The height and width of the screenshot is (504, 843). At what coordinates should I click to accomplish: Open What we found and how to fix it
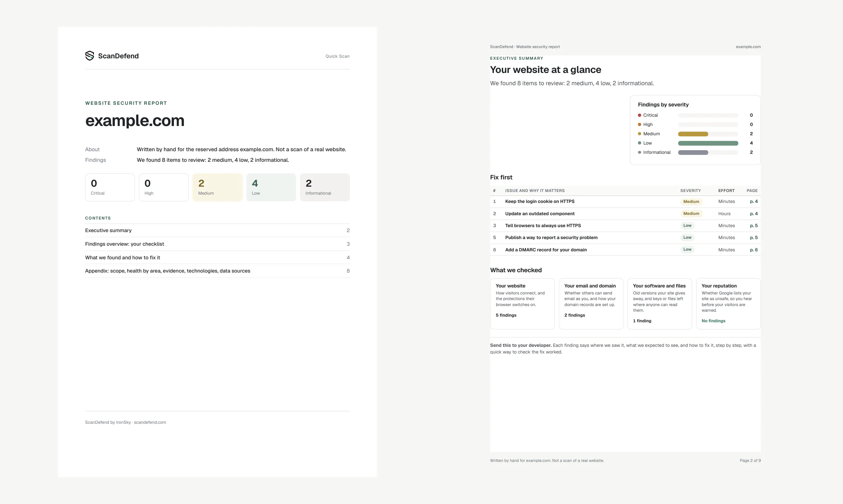coord(217,257)
